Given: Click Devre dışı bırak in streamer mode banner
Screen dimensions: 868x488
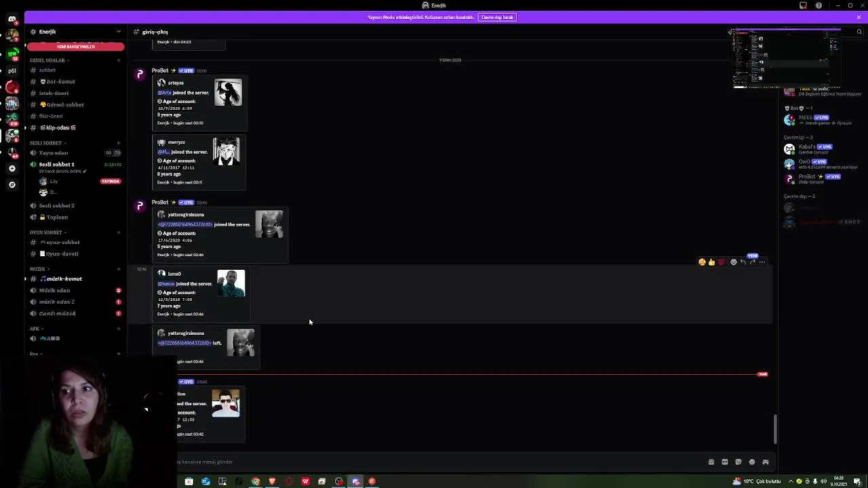Looking at the screenshot, I should pyautogui.click(x=497, y=17).
